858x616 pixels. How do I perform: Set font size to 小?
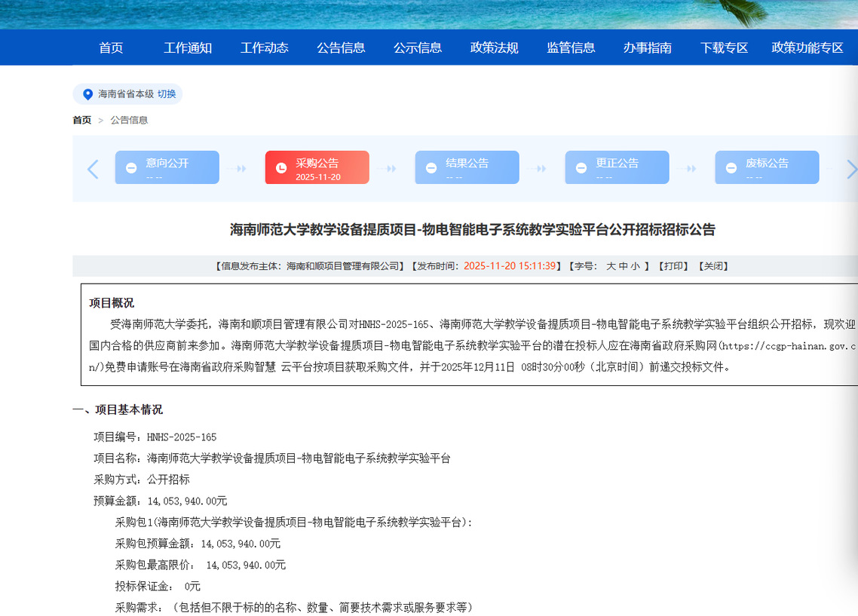[635, 266]
